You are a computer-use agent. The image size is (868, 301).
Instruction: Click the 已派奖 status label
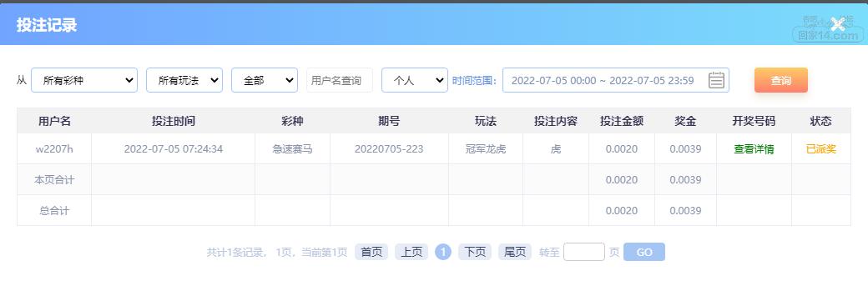pyautogui.click(x=821, y=149)
